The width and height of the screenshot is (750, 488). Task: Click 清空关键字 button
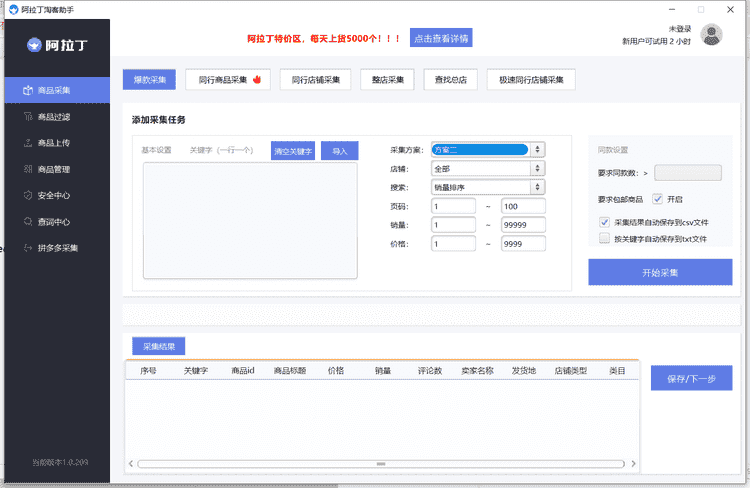[x=293, y=151]
